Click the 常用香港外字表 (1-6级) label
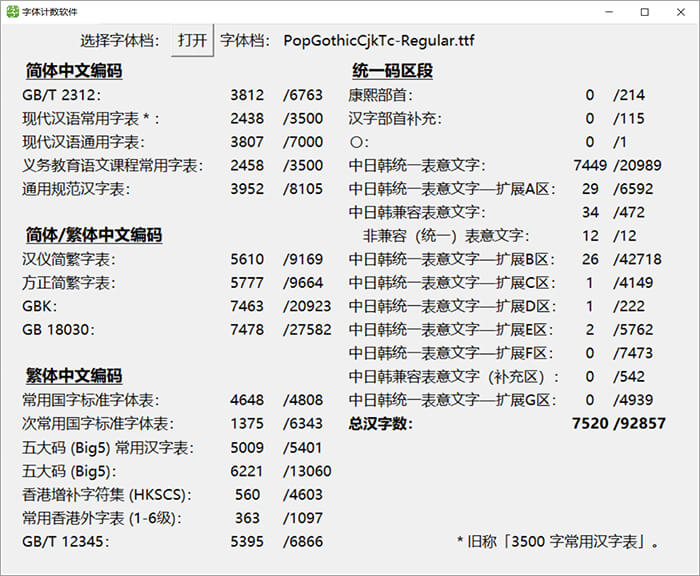Screen dimensions: 700x576 click(x=102, y=518)
